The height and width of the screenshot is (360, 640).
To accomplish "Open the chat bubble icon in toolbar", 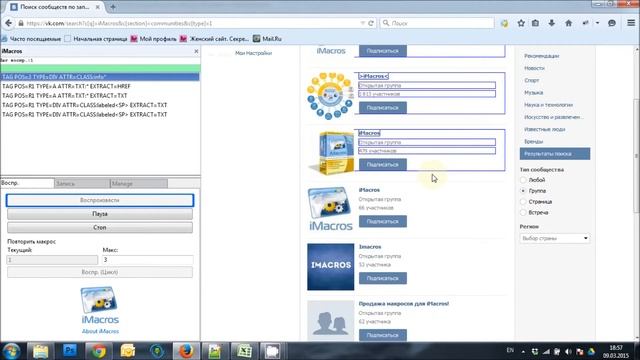I will pyautogui.click(x=611, y=23).
